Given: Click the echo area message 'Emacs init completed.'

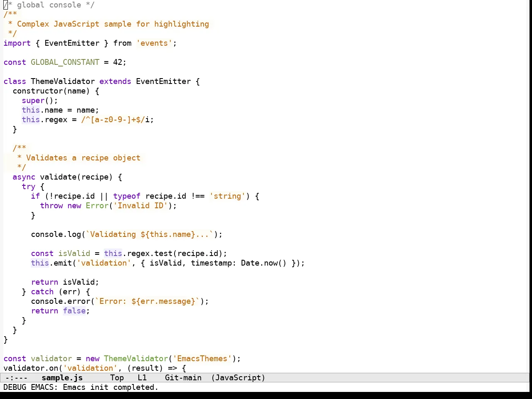Looking at the screenshot, I should (111, 387).
